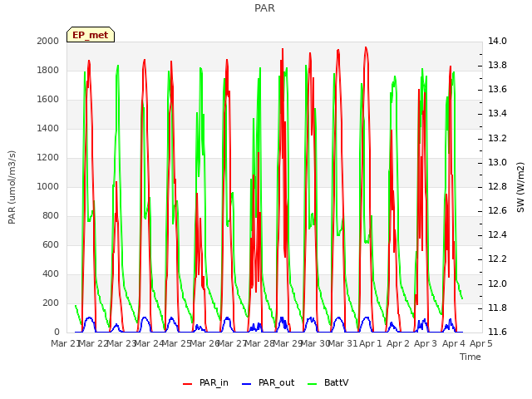
Task: Click the Apr 2 date tick label
Action: click(398, 343)
